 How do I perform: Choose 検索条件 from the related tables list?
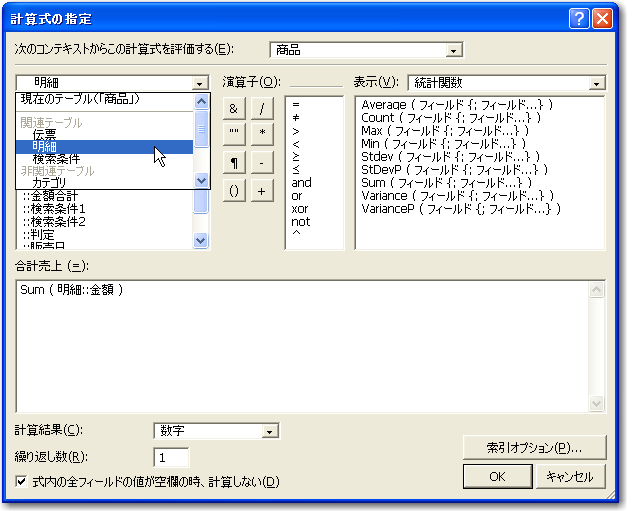coord(56,159)
